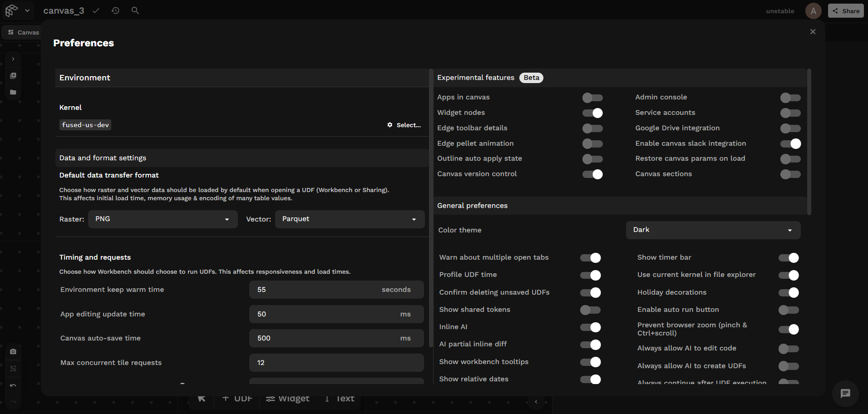Toggle Holiday decorations
Image resolution: width=868 pixels, height=414 pixels.
coord(789,293)
